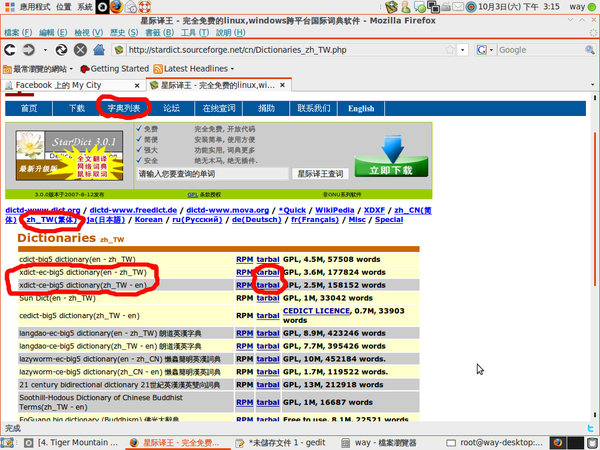Close the 星际译王 tab
The height and width of the screenshot is (450, 600).
pos(282,85)
